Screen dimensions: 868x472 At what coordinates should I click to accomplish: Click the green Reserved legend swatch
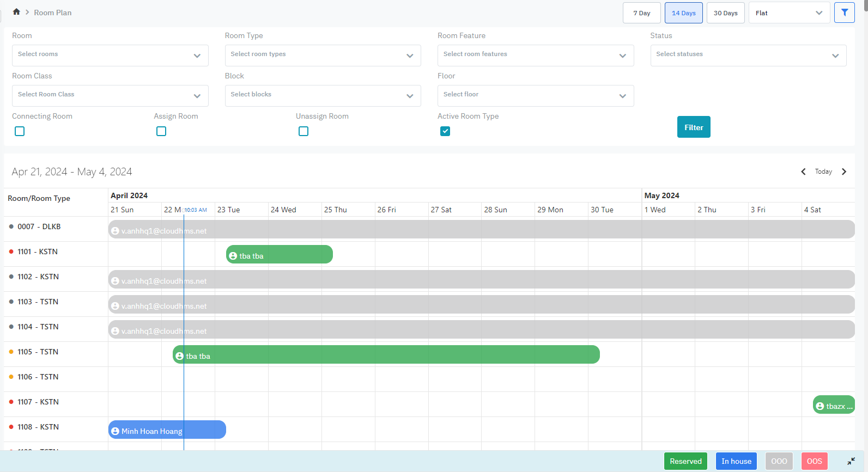point(685,461)
